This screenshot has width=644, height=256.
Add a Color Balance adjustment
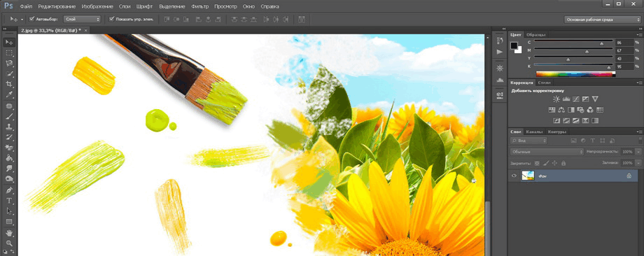click(x=561, y=110)
